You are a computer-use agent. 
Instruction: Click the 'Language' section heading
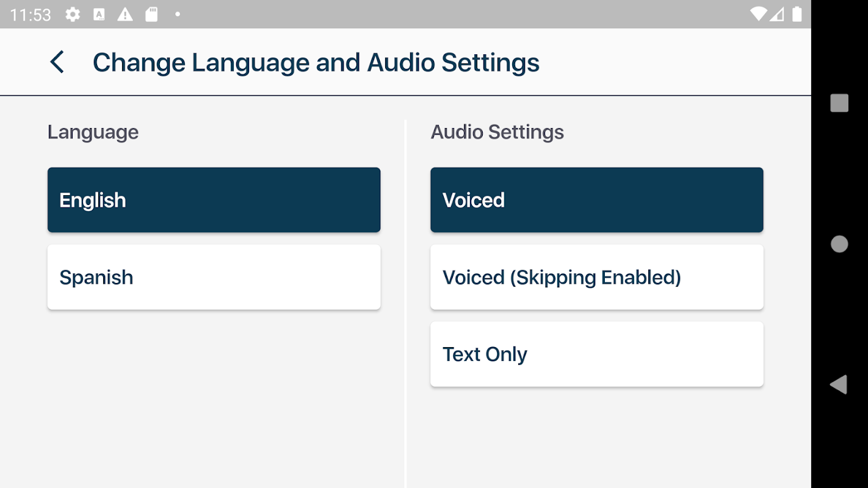point(93,132)
